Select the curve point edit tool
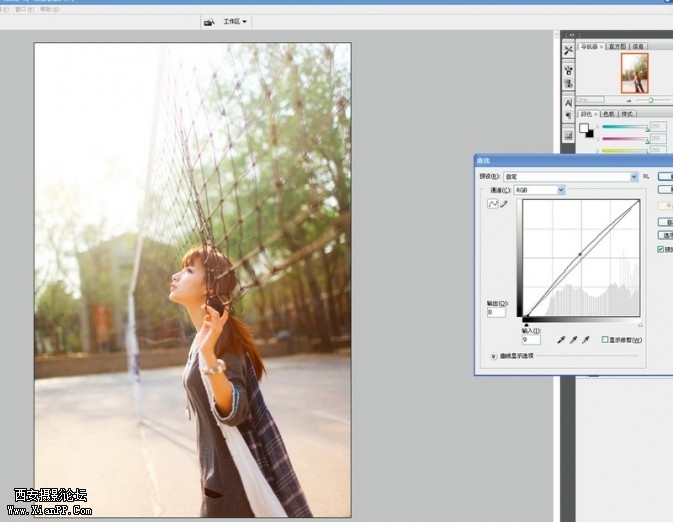The image size is (673, 522). pyautogui.click(x=493, y=204)
